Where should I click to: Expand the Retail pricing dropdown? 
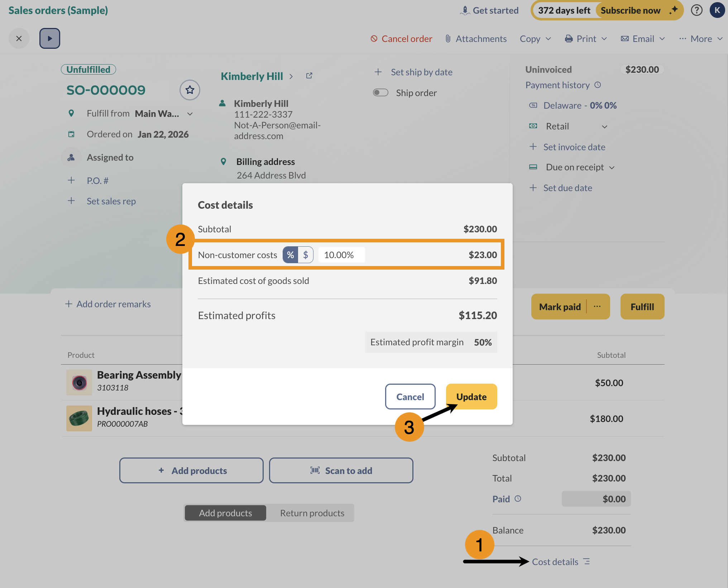[604, 127]
